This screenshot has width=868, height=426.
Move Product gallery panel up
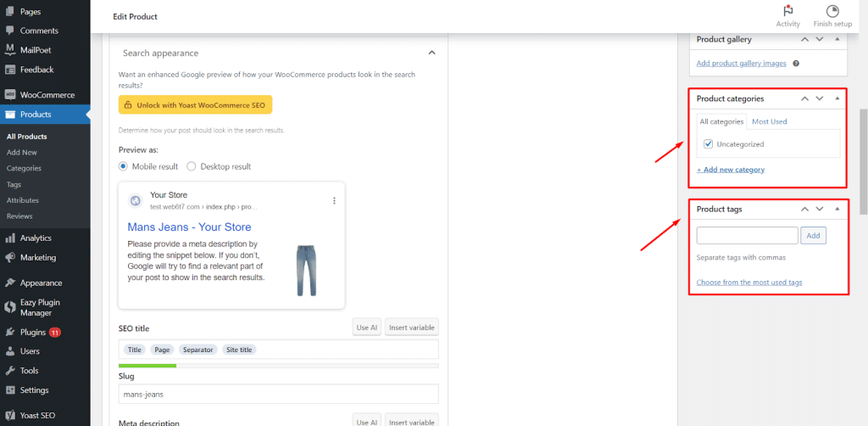(x=805, y=39)
